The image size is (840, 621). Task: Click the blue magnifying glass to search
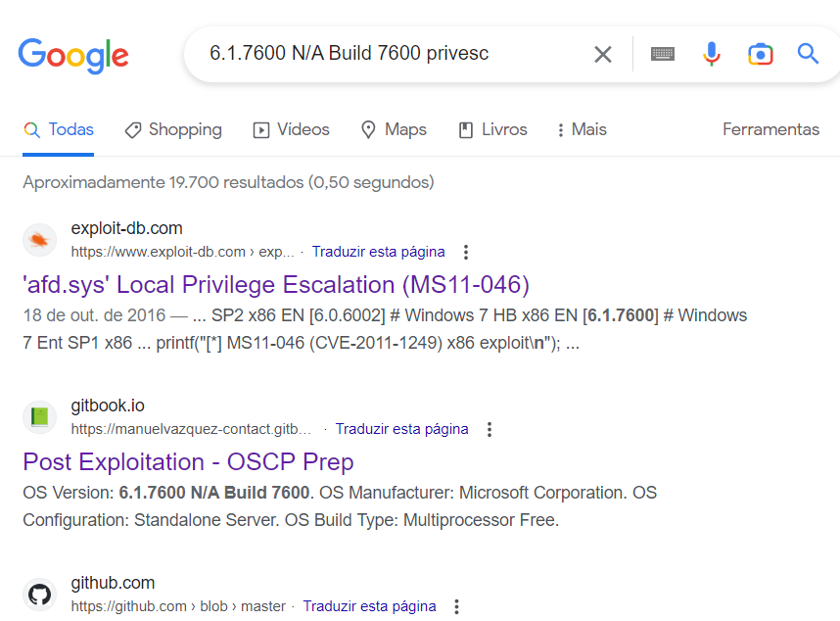[x=808, y=54]
